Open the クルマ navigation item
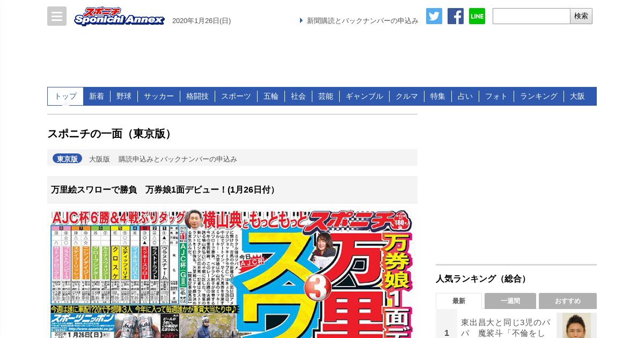The width and height of the screenshot is (644, 338). tap(407, 96)
